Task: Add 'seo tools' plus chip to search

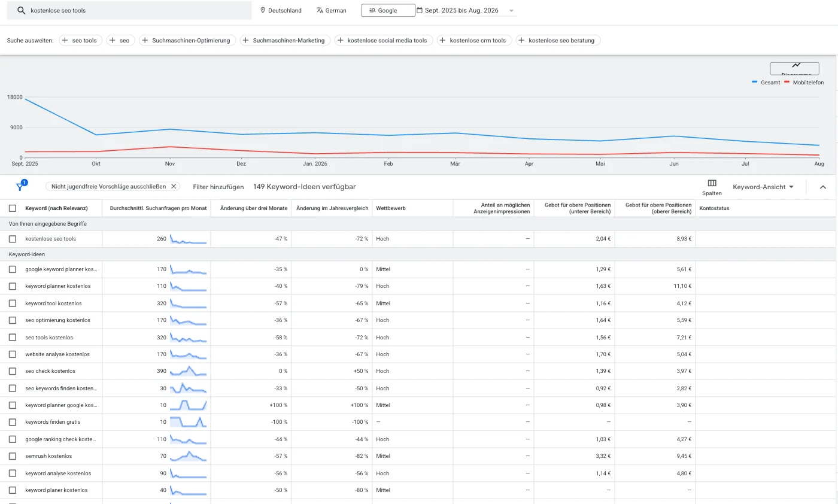Action: (x=81, y=40)
